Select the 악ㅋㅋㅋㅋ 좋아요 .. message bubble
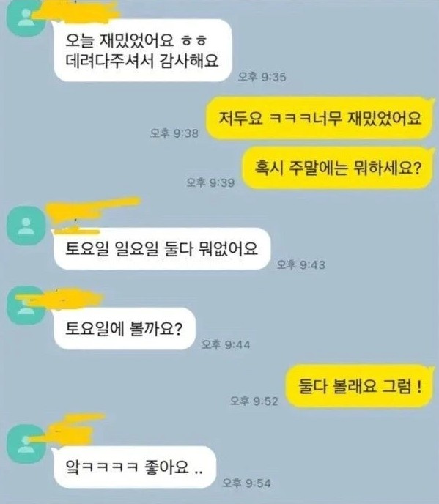 point(135,467)
